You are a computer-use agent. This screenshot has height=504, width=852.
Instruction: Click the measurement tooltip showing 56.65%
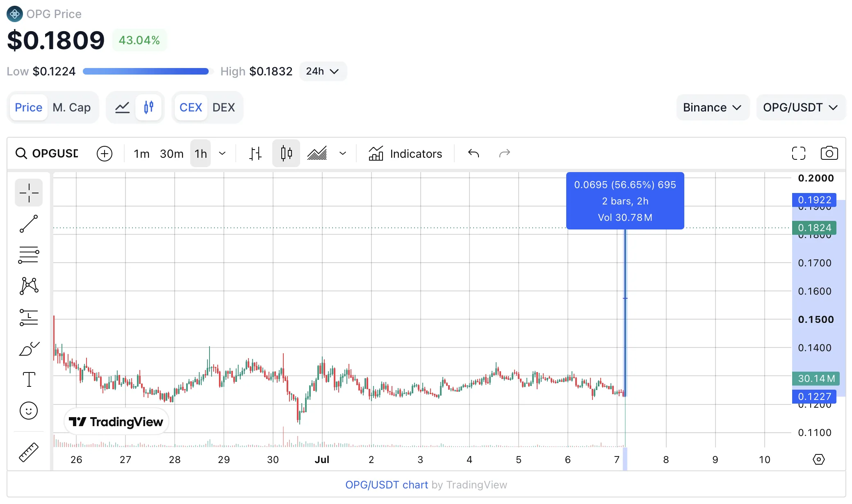click(625, 201)
